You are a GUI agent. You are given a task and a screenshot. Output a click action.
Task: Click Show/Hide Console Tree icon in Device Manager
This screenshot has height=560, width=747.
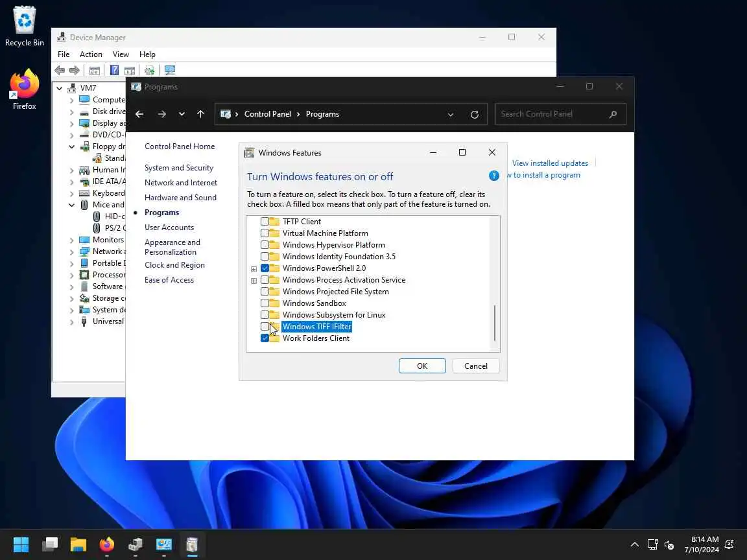coord(94,71)
